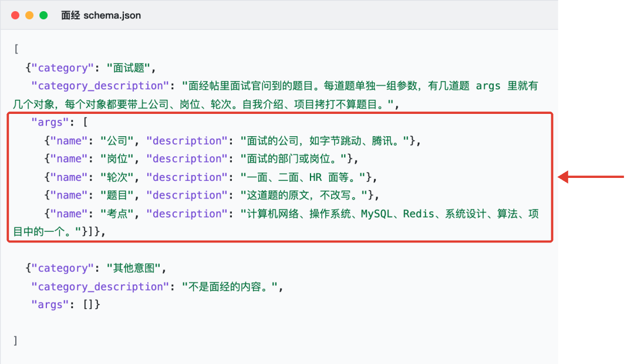Click the red close dot
The height and width of the screenshot is (364, 634).
click(x=15, y=15)
